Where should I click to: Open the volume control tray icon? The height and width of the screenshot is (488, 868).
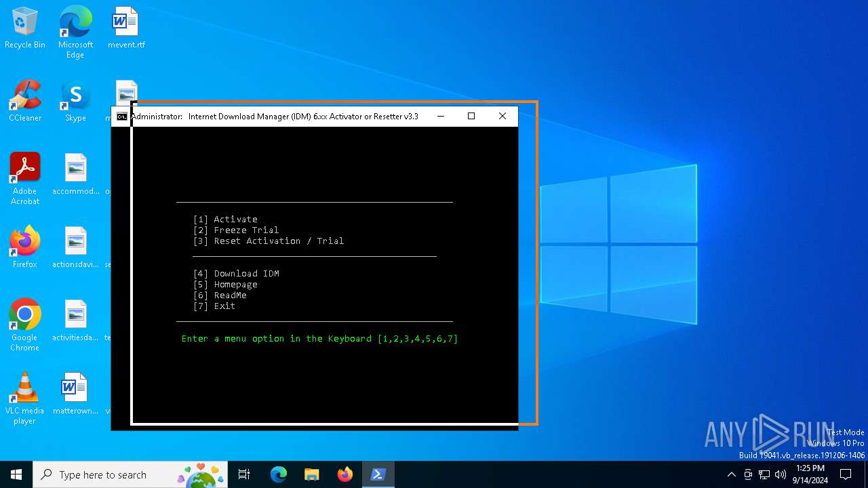(781, 474)
